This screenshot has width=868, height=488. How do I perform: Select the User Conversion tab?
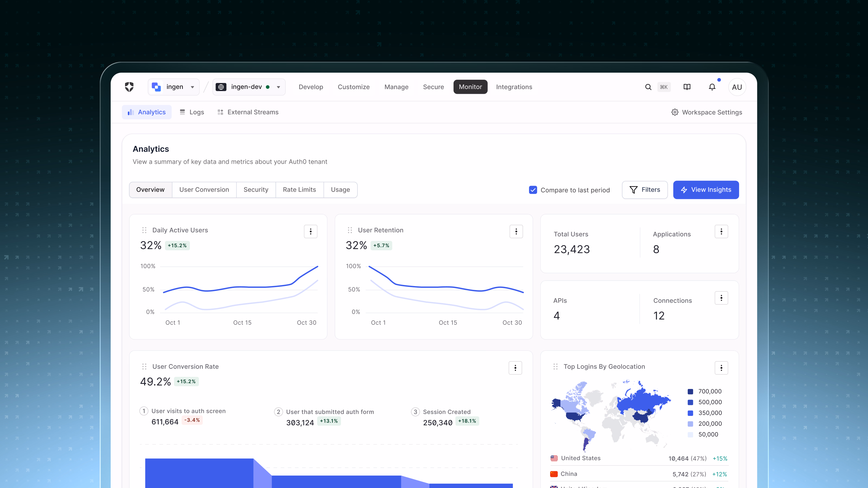204,190
